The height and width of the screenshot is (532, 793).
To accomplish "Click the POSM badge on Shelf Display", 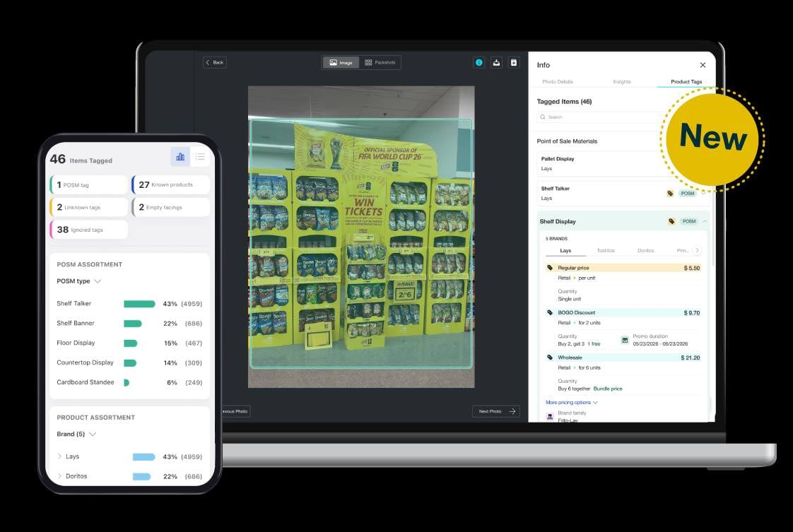I will (689, 222).
